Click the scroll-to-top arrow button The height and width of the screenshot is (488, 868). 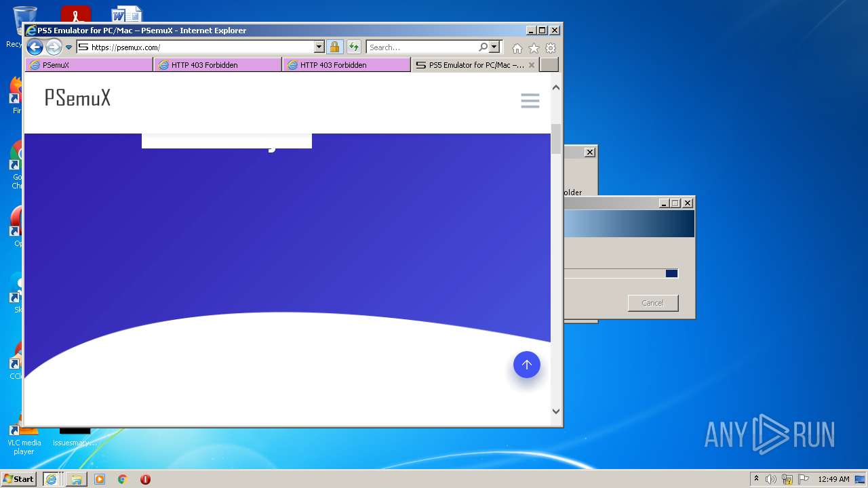pyautogui.click(x=527, y=365)
